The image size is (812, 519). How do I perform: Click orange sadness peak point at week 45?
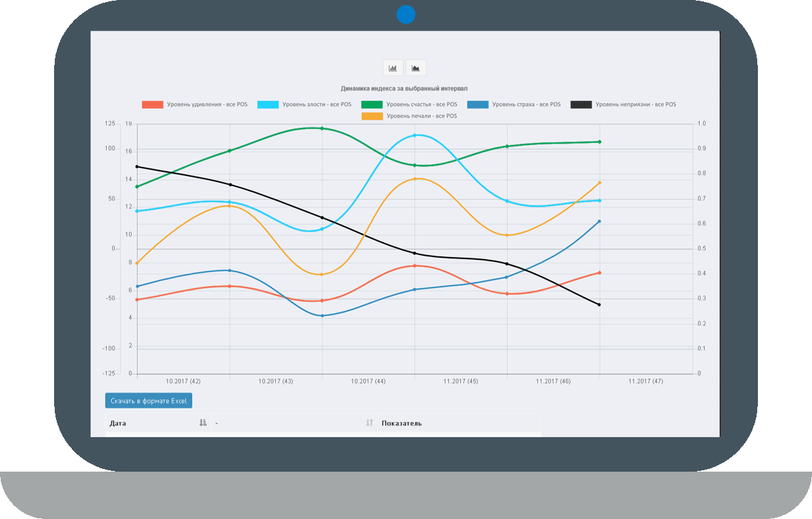[x=414, y=179]
